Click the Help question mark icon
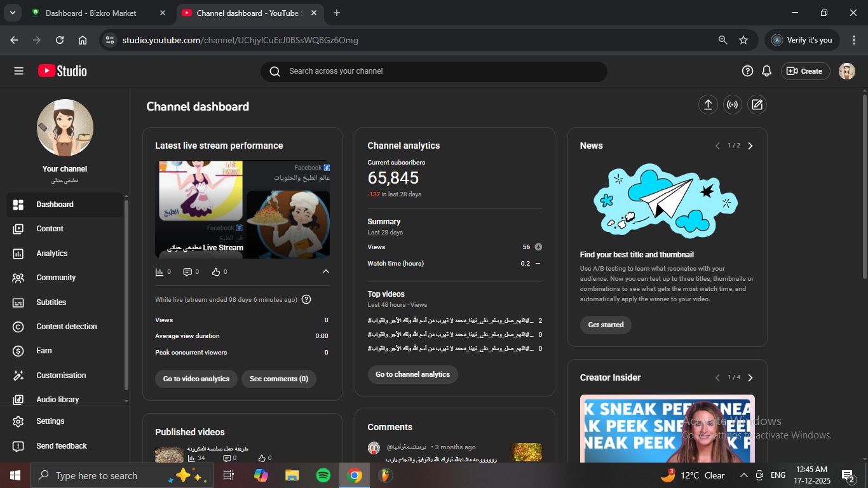Screen dimensions: 868x488 click(747, 71)
